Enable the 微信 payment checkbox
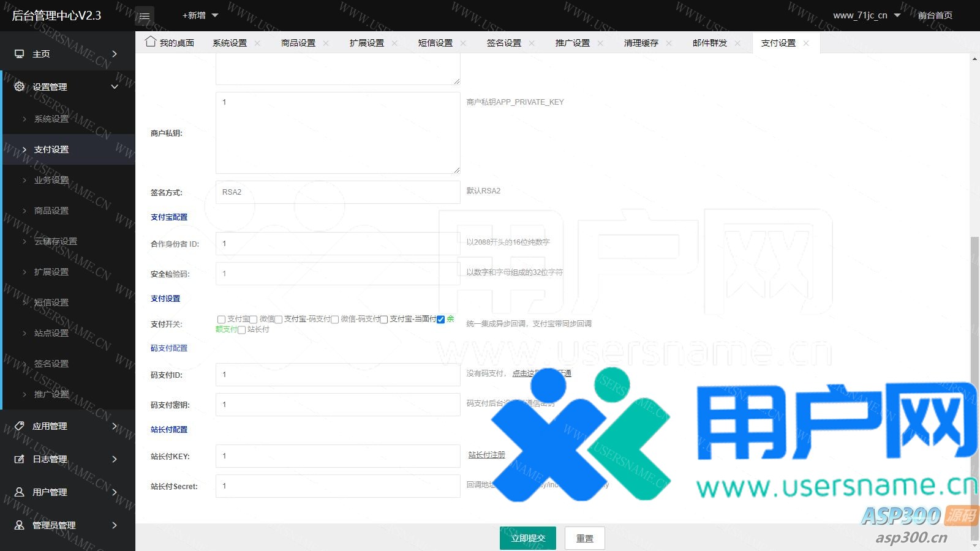980x551 pixels. pyautogui.click(x=254, y=320)
